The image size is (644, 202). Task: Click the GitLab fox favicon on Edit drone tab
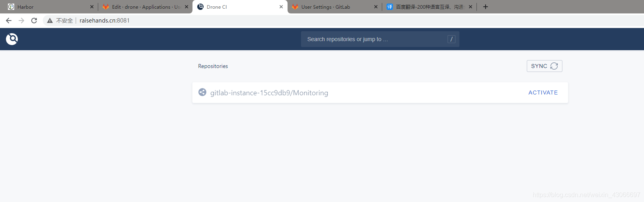coord(106,7)
